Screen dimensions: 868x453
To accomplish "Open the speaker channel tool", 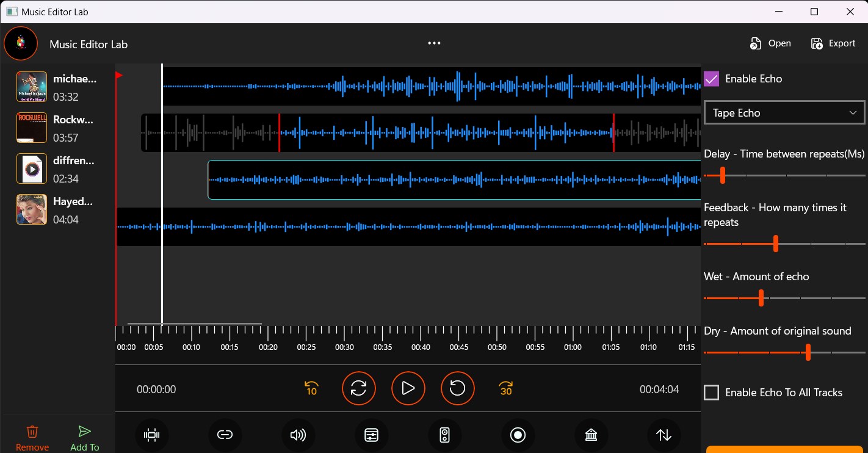I will pyautogui.click(x=445, y=435).
